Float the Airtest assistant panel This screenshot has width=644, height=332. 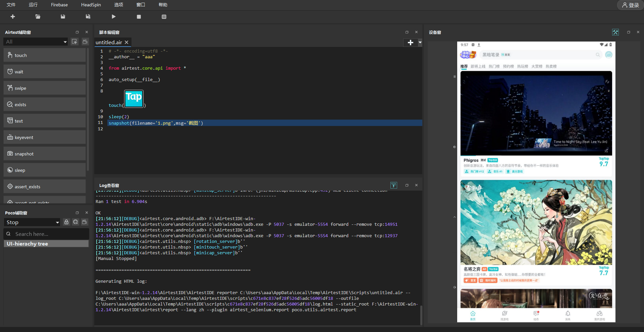click(77, 32)
